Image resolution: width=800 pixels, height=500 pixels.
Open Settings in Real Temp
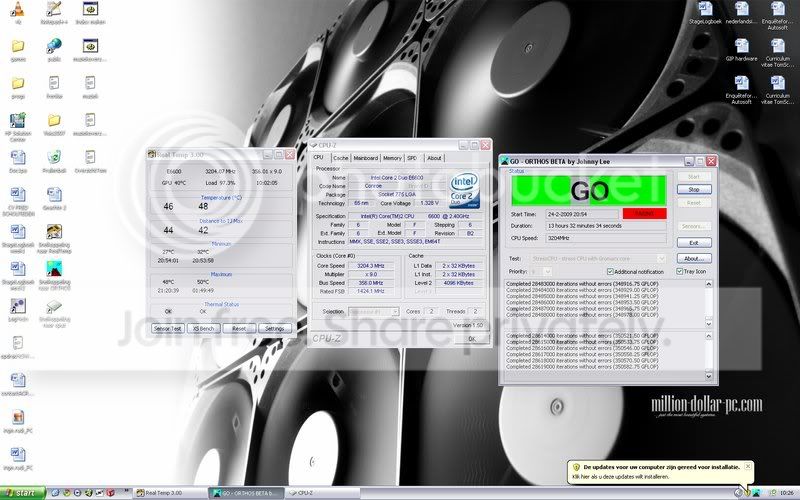(274, 329)
